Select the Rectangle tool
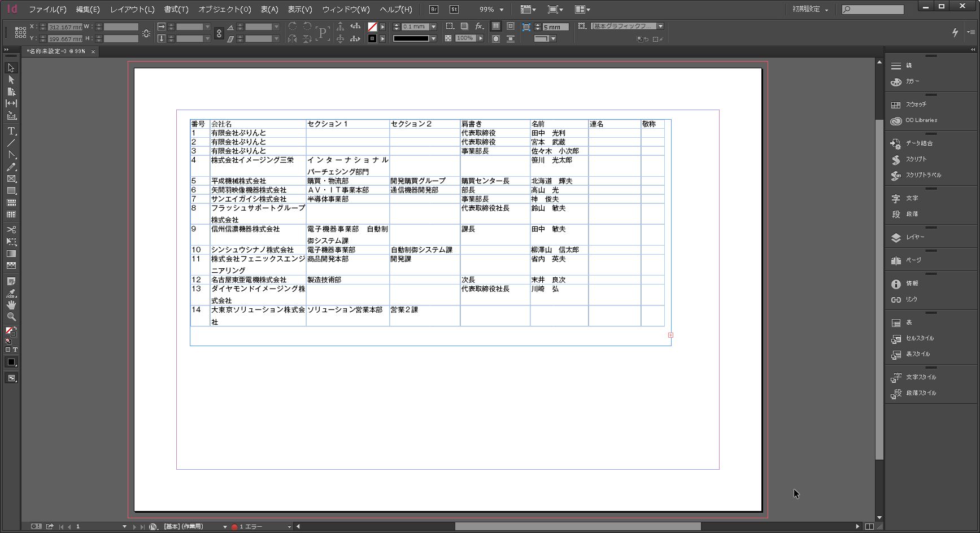The height and width of the screenshot is (533, 980). coord(11,191)
